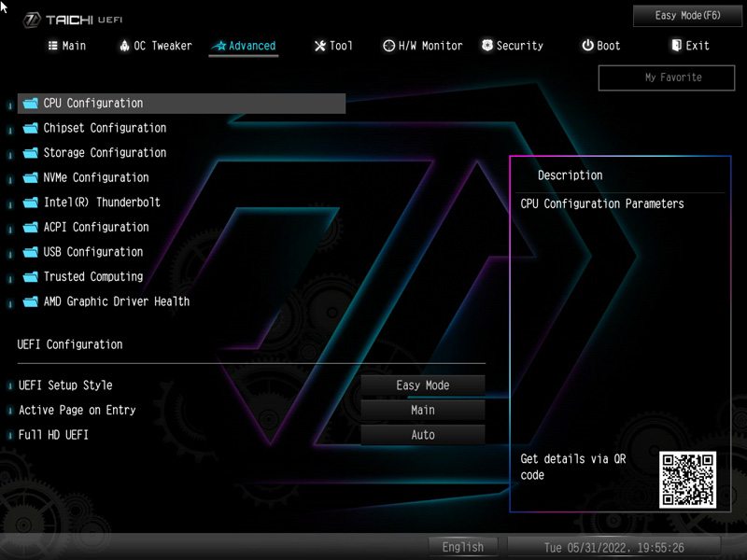This screenshot has width=747, height=560.
Task: Switch to OC Tweaker tab
Action: pyautogui.click(x=156, y=46)
